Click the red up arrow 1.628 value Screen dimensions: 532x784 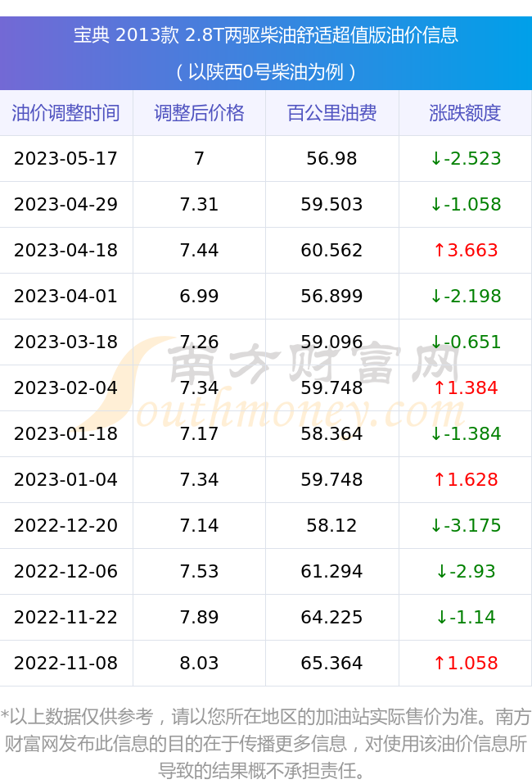pos(466,479)
